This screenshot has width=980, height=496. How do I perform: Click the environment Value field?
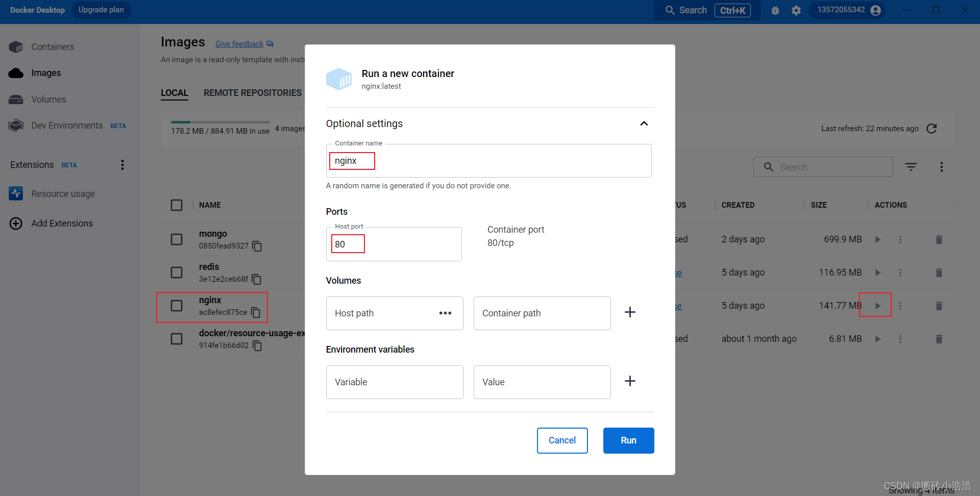(x=542, y=382)
